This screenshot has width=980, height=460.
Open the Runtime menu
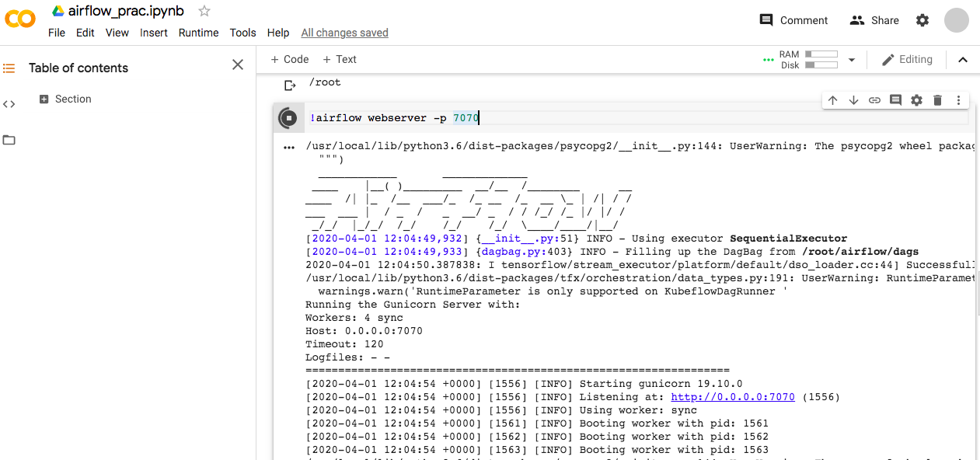(198, 33)
